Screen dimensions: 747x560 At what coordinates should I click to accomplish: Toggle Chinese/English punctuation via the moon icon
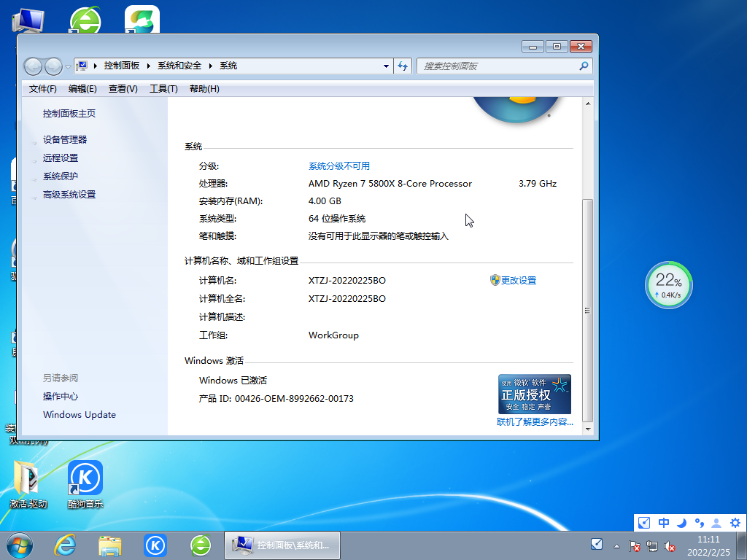681,523
